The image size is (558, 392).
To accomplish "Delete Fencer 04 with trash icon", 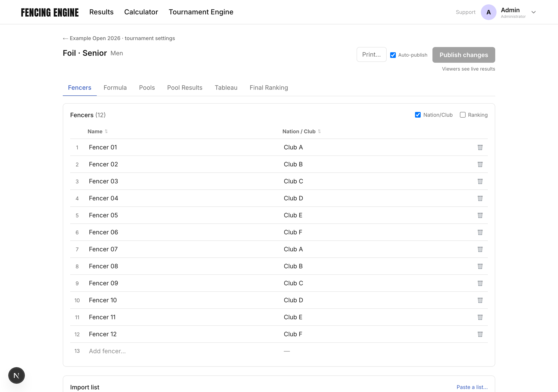I will point(480,198).
